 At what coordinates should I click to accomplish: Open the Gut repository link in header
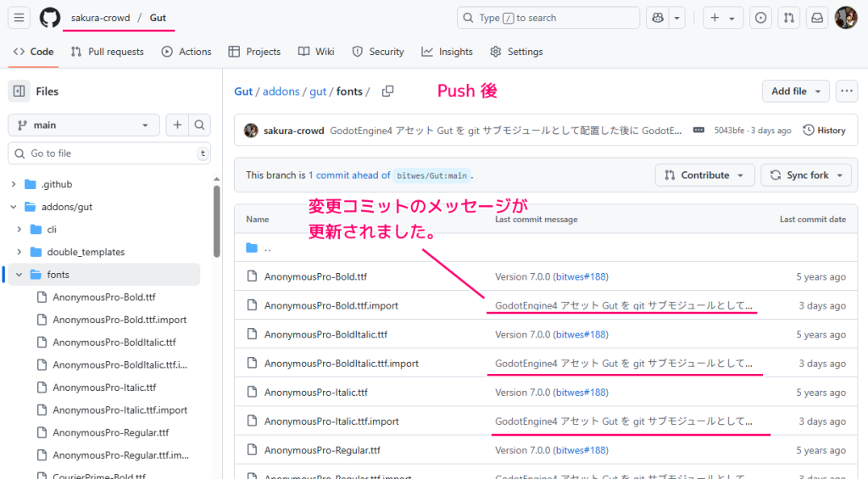[x=158, y=18]
